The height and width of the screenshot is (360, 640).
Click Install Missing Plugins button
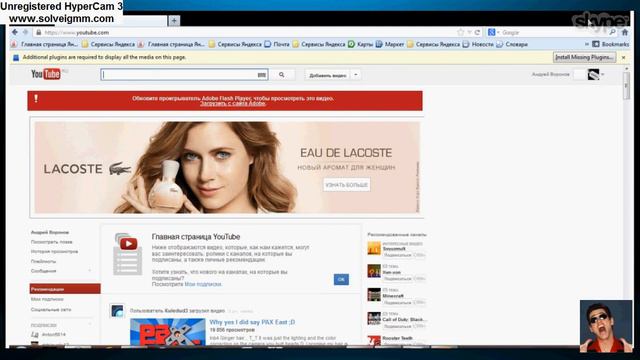(x=584, y=58)
